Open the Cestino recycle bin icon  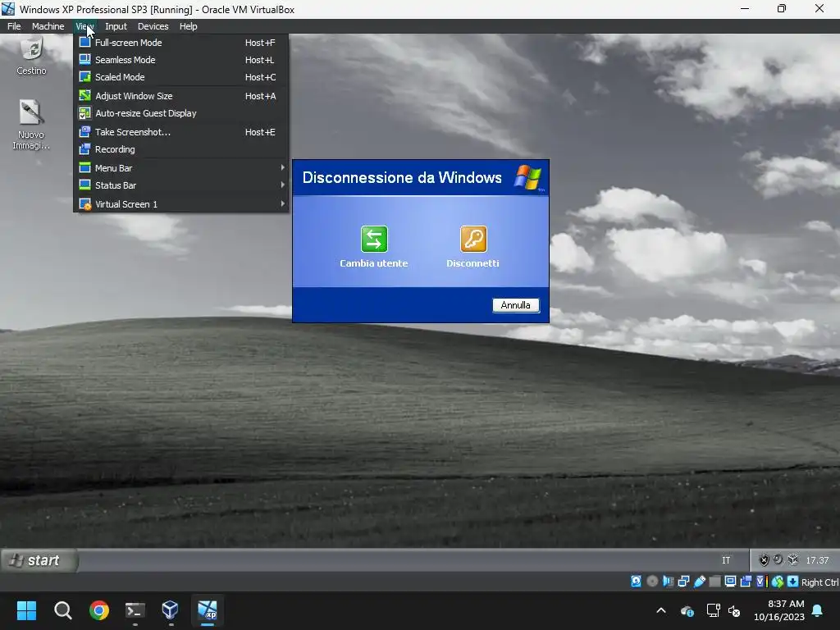pos(32,56)
